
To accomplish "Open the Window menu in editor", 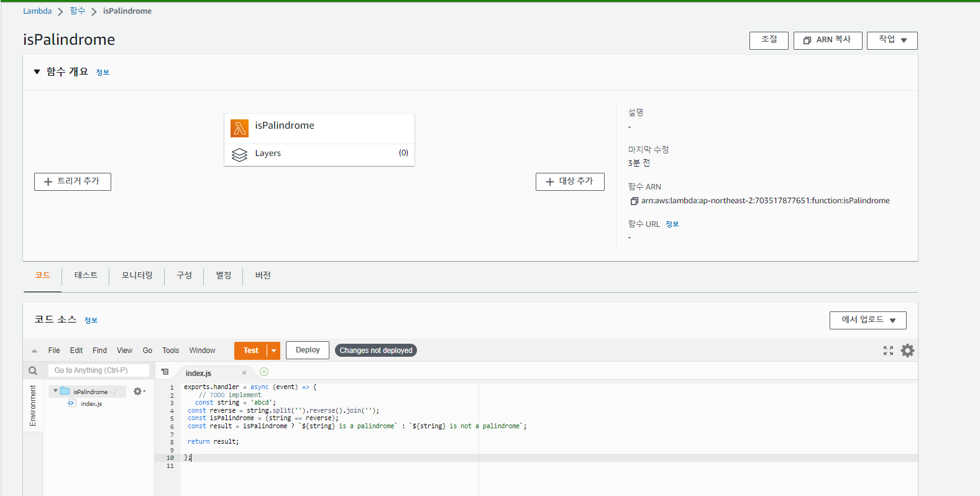I will tap(202, 351).
